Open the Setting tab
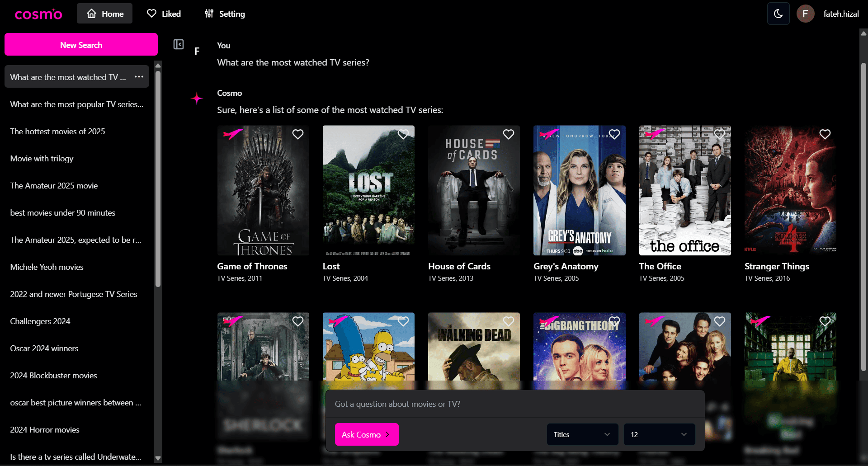Viewport: 868px width, 466px height. tap(225, 14)
